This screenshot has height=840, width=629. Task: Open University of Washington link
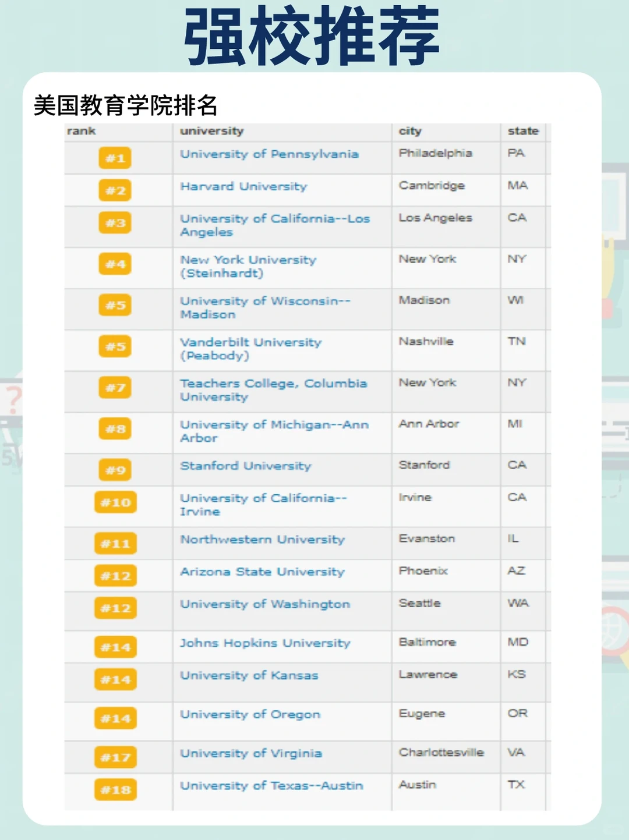(265, 604)
